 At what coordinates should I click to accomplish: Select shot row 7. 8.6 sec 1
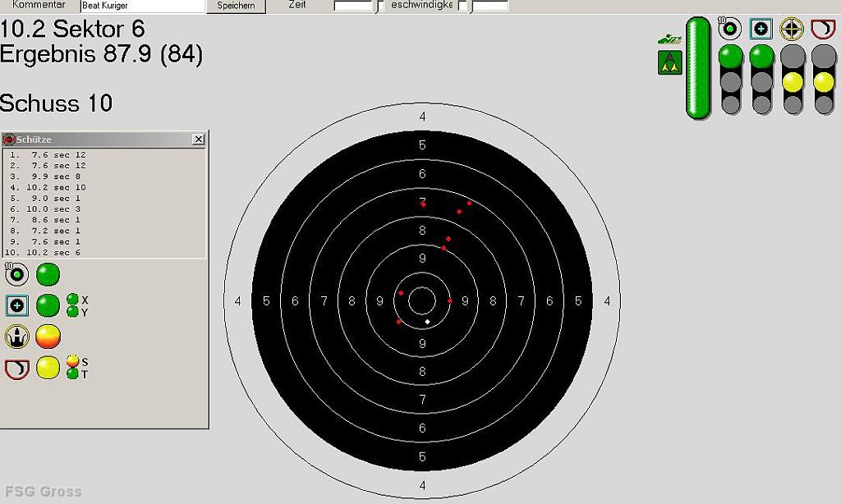tap(104, 220)
